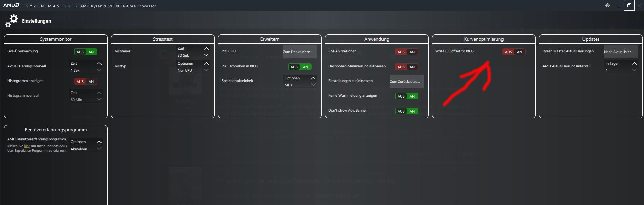The width and height of the screenshot is (644, 205).
Task: Toggle Live-Überwachung switch
Action: pyautogui.click(x=86, y=52)
